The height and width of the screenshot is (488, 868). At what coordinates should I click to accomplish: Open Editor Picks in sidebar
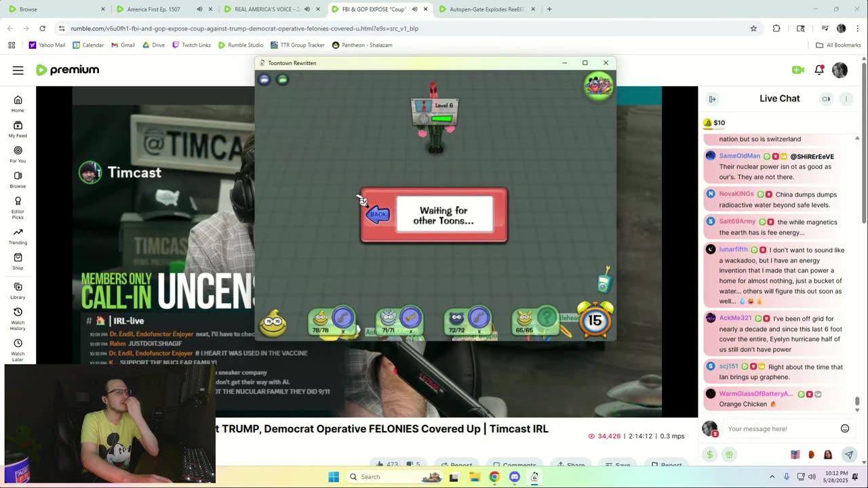pyautogui.click(x=18, y=208)
